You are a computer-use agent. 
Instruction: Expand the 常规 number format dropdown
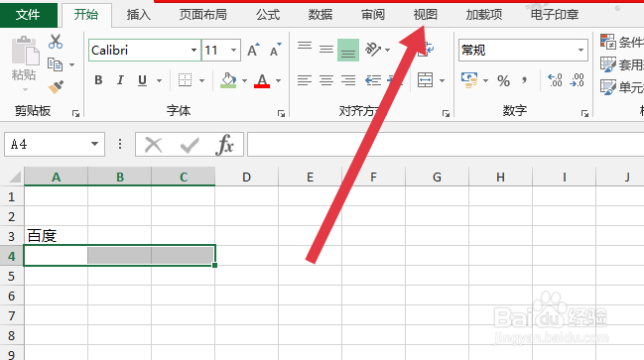pos(580,50)
